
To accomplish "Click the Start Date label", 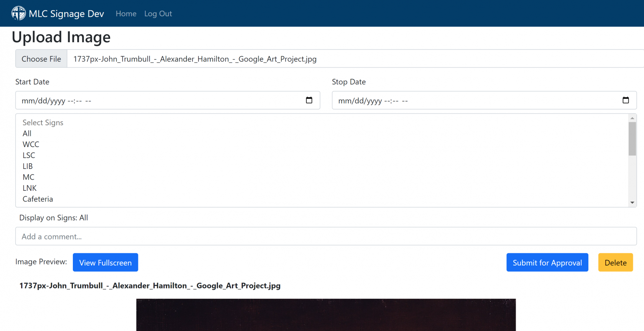I will (32, 82).
